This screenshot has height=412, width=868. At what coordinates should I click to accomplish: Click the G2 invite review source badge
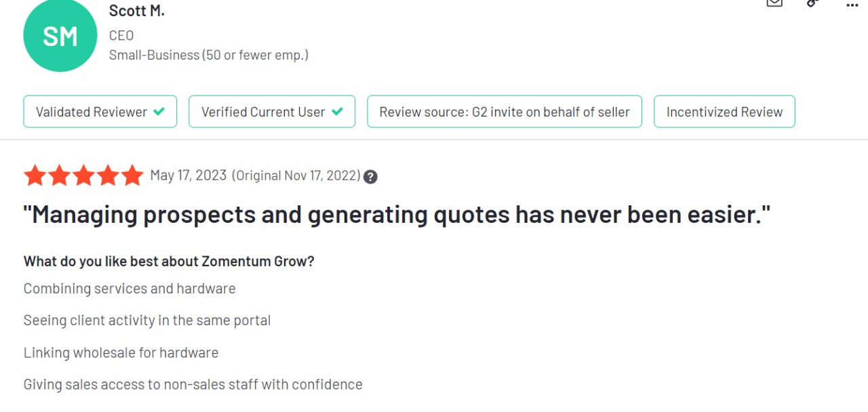504,112
